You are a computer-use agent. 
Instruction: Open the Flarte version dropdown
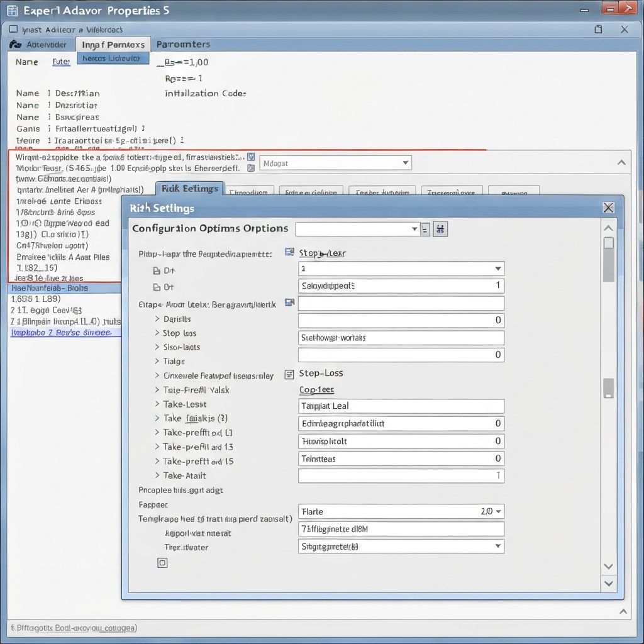coord(497,511)
